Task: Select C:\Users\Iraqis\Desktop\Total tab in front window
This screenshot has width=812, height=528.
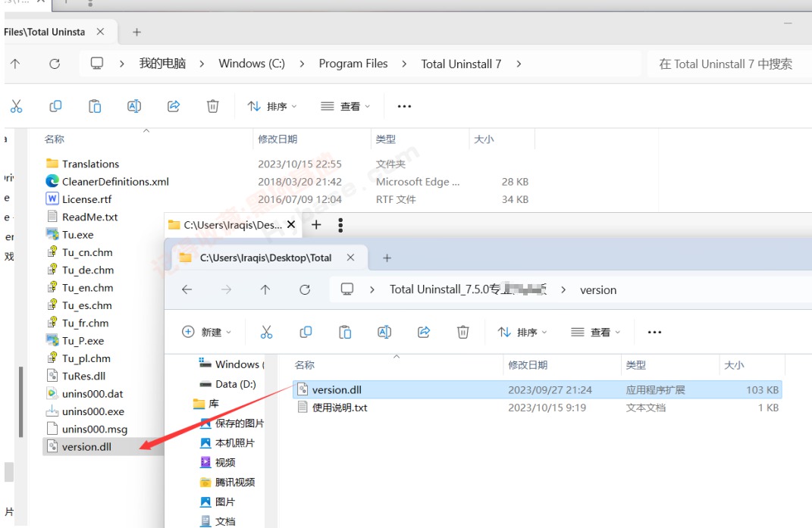Action: pyautogui.click(x=265, y=258)
